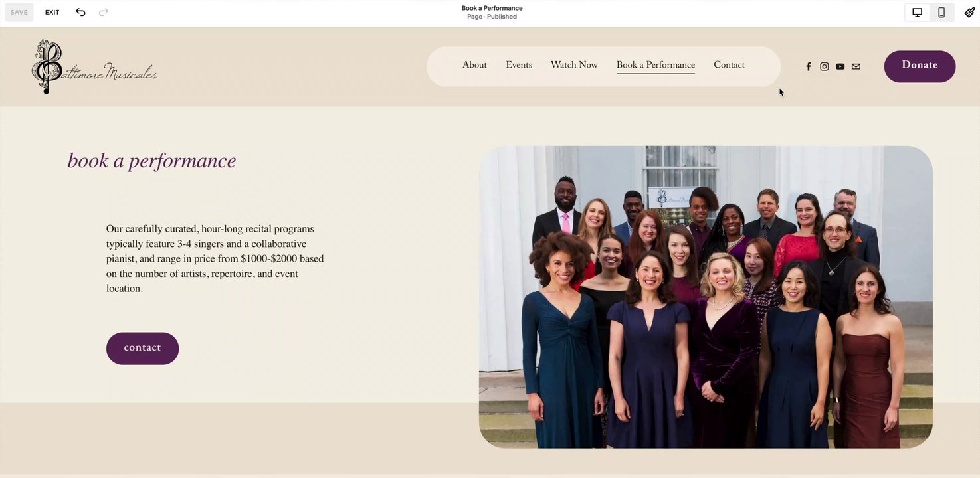Click the redo arrow icon
The width and height of the screenshot is (980, 478).
(104, 12)
